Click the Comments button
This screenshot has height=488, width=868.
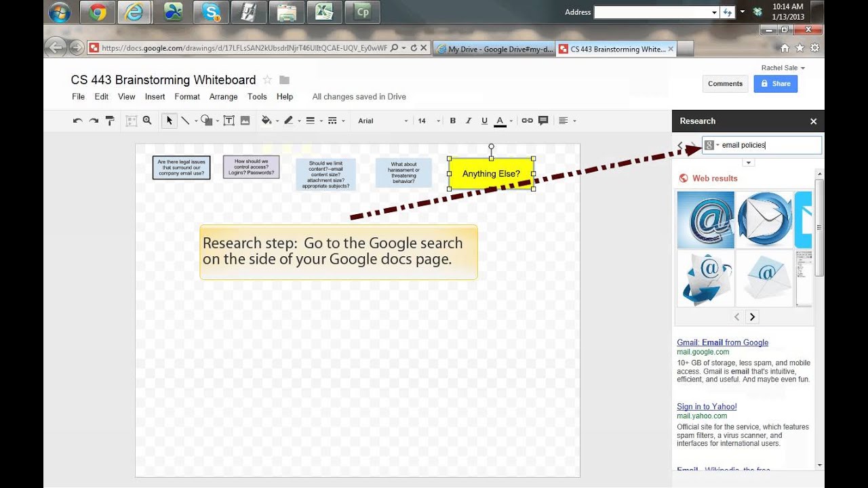point(725,84)
